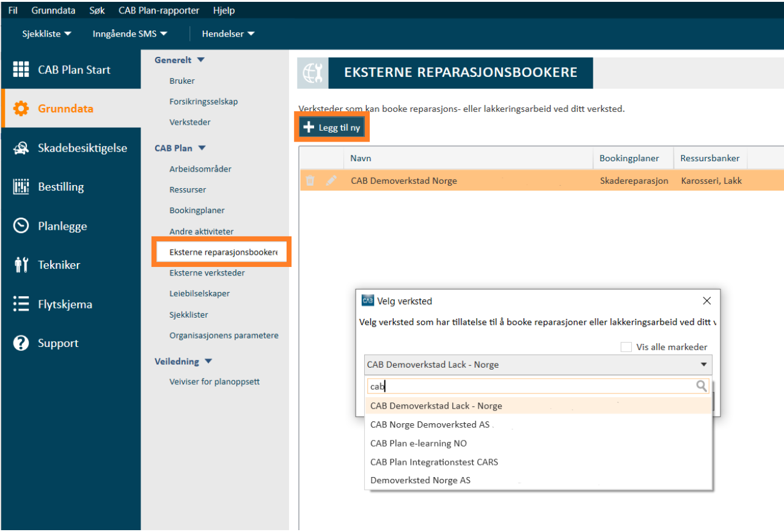Viewport: 784px width, 532px height.
Task: Click the Skadebesiktigelse car inspection icon
Action: point(21,148)
